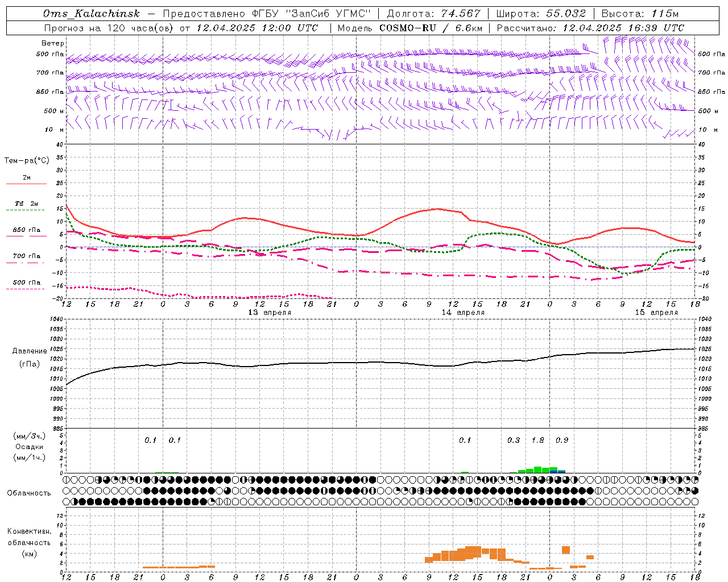728x582 pixels.
Task: Select 12 on left convective cloud height axis
Action: (x=60, y=516)
